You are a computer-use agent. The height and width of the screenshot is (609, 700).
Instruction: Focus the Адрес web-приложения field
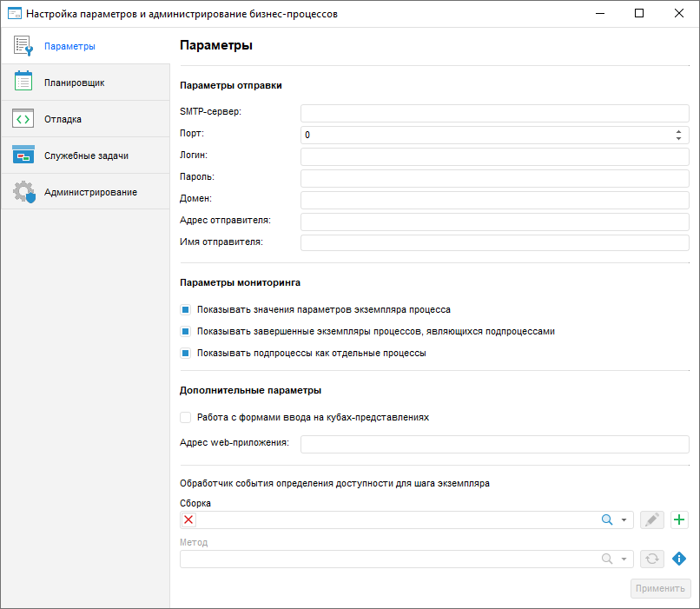(494, 444)
